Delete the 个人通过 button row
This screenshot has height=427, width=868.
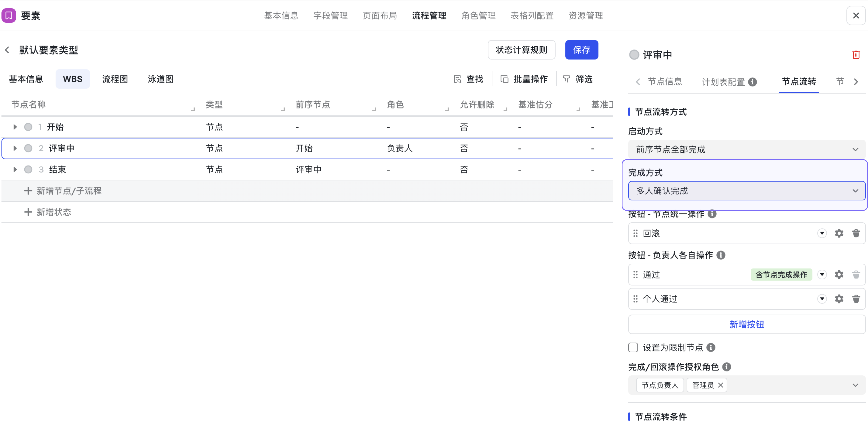[x=856, y=299]
